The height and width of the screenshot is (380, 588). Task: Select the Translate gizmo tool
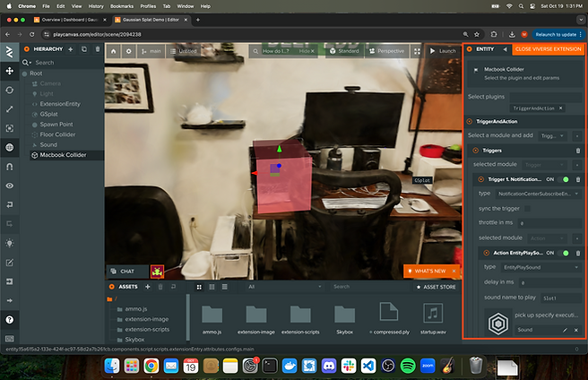pyautogui.click(x=9, y=70)
